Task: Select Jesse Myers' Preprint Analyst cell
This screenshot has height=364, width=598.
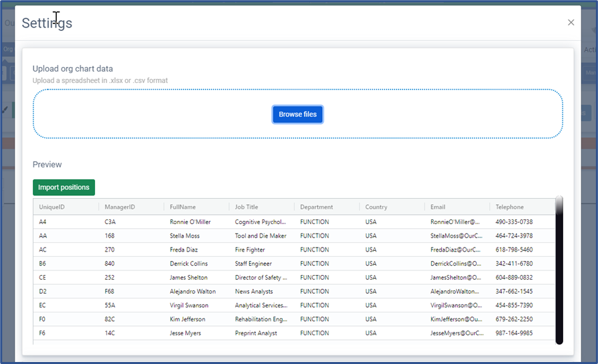Action: pyautogui.click(x=254, y=334)
